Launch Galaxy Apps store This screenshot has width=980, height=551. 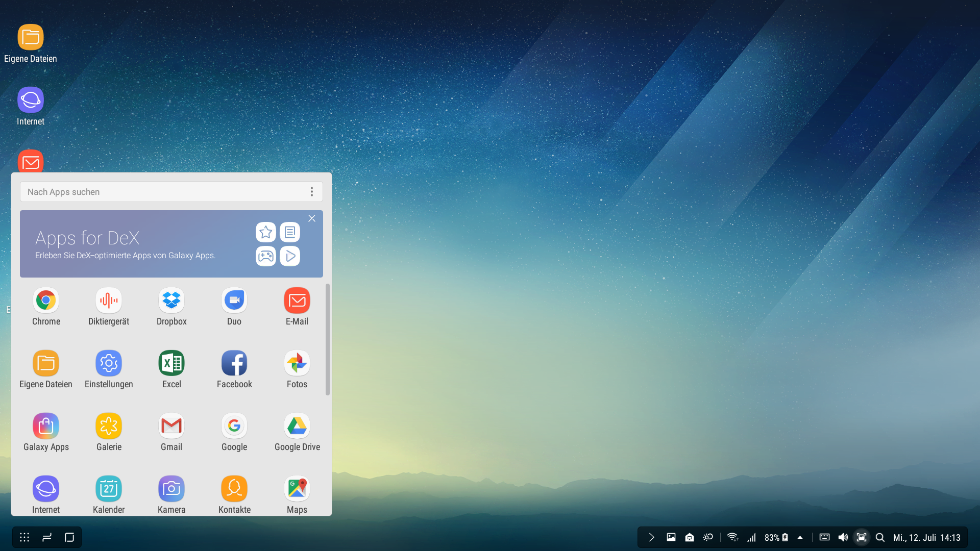tap(46, 427)
